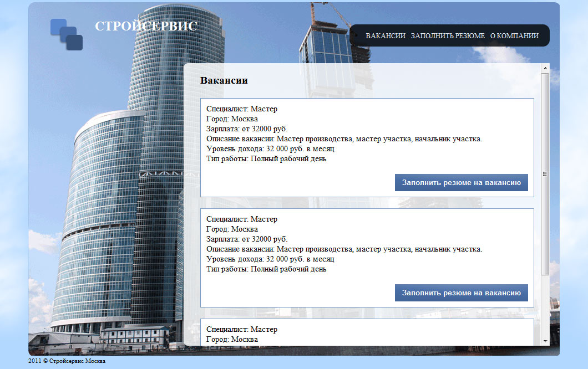588x369 pixels.
Task: Open the О КОМПАНИИ page
Action: pos(514,35)
